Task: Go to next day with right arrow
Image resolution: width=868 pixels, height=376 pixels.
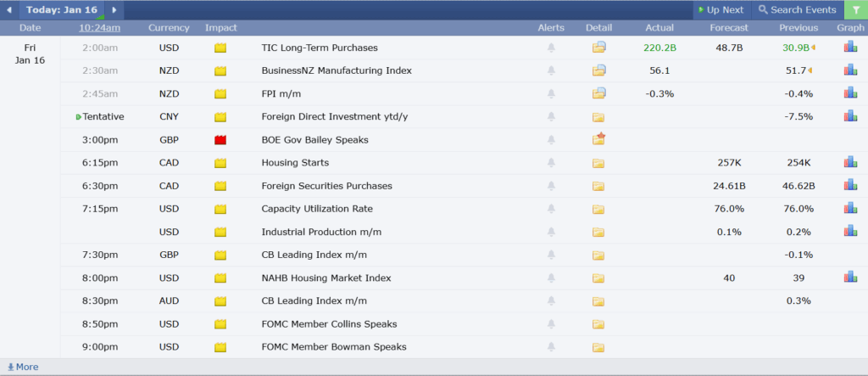Action: 114,10
